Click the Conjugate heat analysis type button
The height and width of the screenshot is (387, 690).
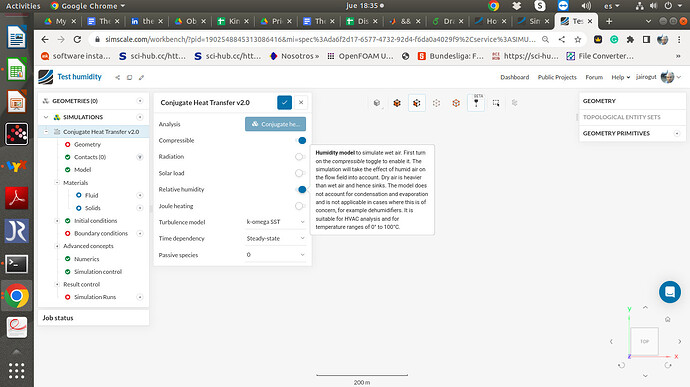tap(275, 124)
